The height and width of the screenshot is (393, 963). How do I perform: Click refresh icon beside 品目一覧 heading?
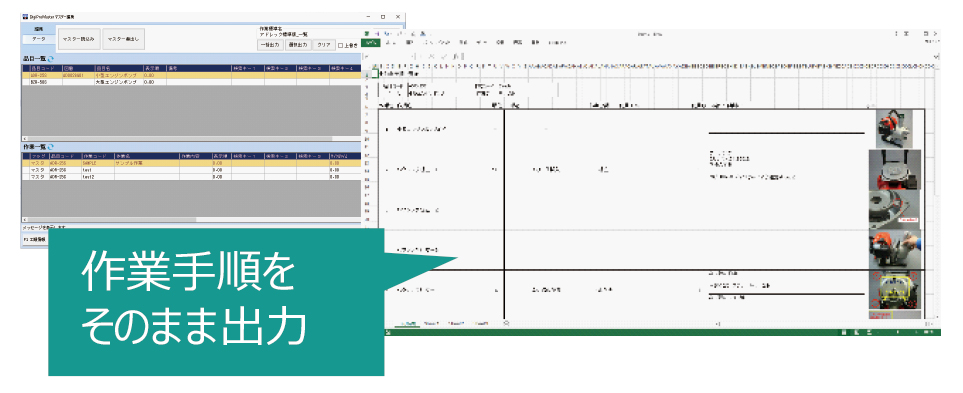[51, 58]
